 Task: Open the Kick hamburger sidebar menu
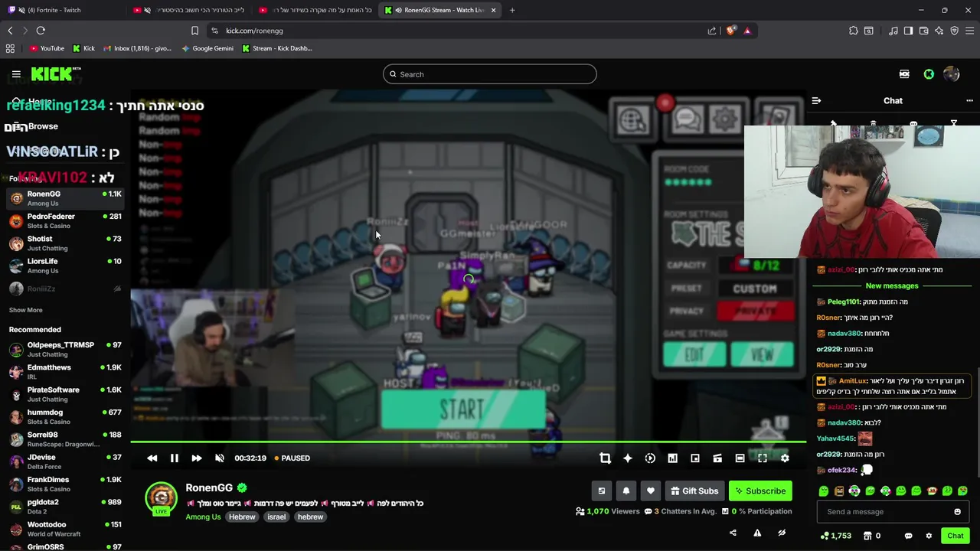[16, 74]
